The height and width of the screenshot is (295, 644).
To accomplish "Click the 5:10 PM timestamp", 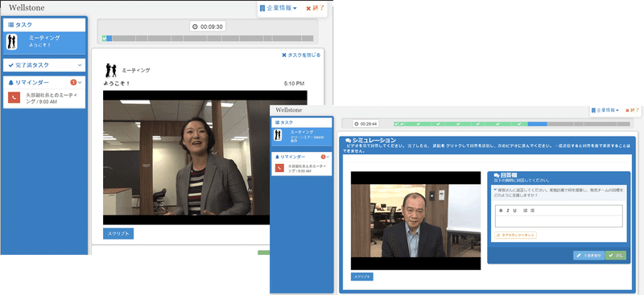I will (295, 84).
